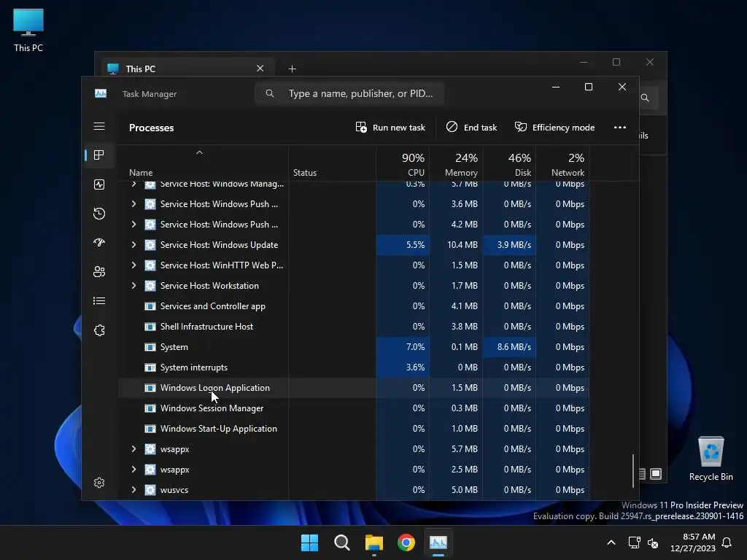Open clock and date in taskbar
747x560 pixels.
(693, 542)
